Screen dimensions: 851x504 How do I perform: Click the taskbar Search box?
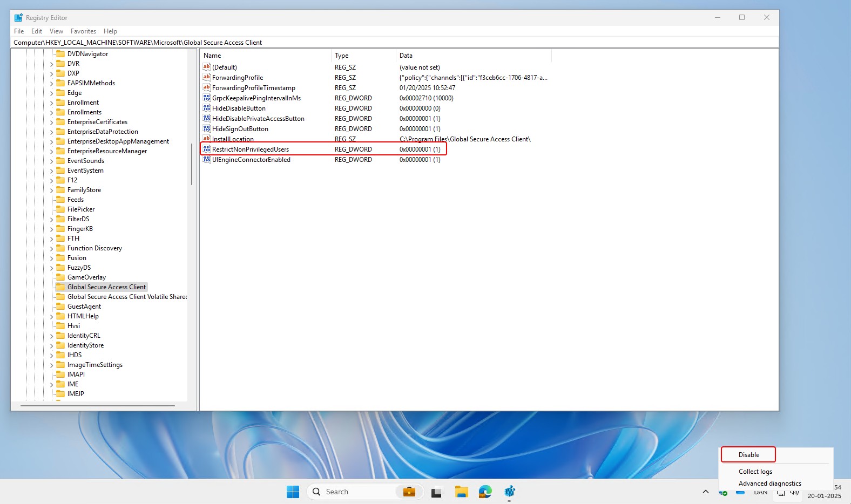click(366, 492)
